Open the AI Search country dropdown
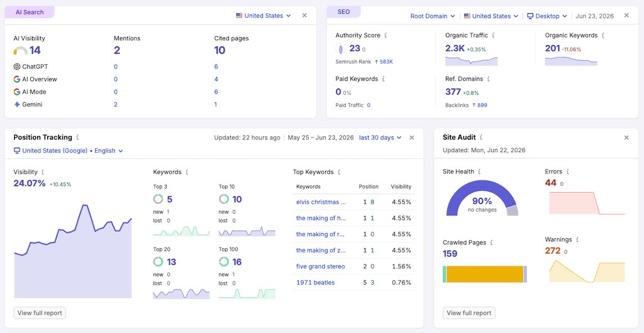 coord(264,16)
